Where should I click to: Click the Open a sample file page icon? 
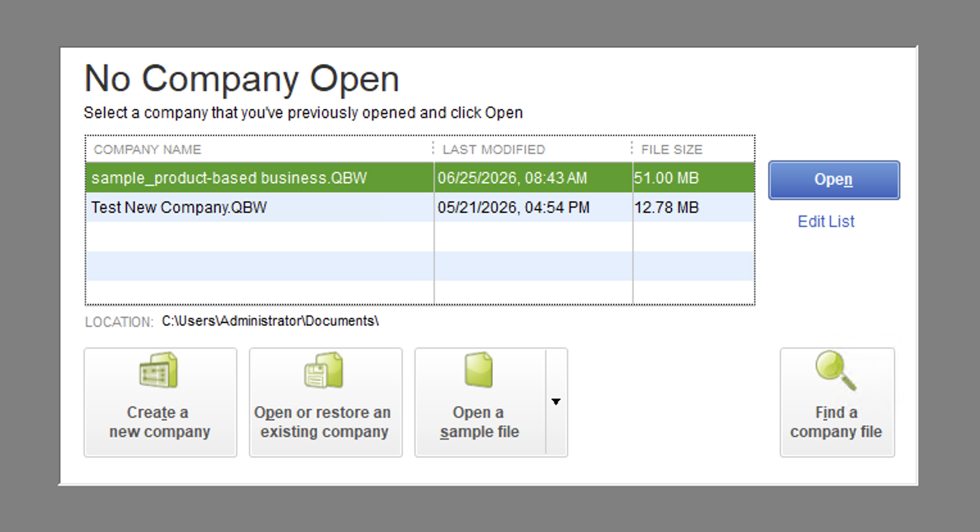[x=479, y=370]
